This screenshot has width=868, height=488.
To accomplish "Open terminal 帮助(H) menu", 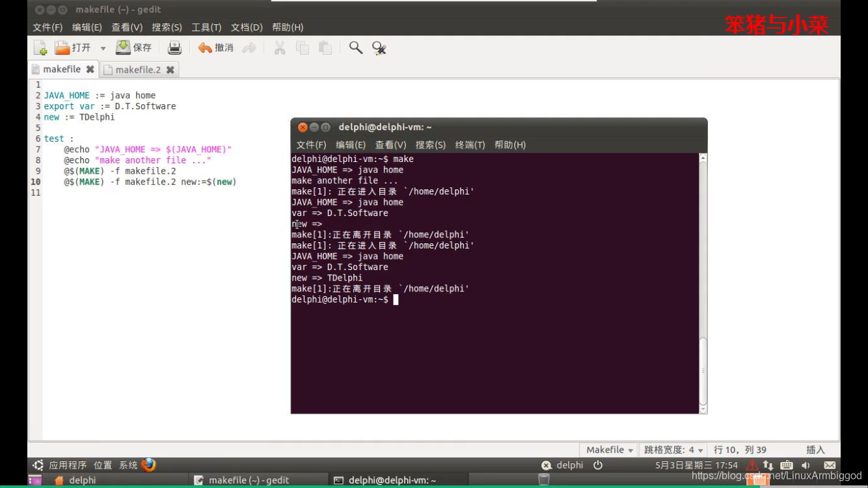I will pyautogui.click(x=510, y=145).
